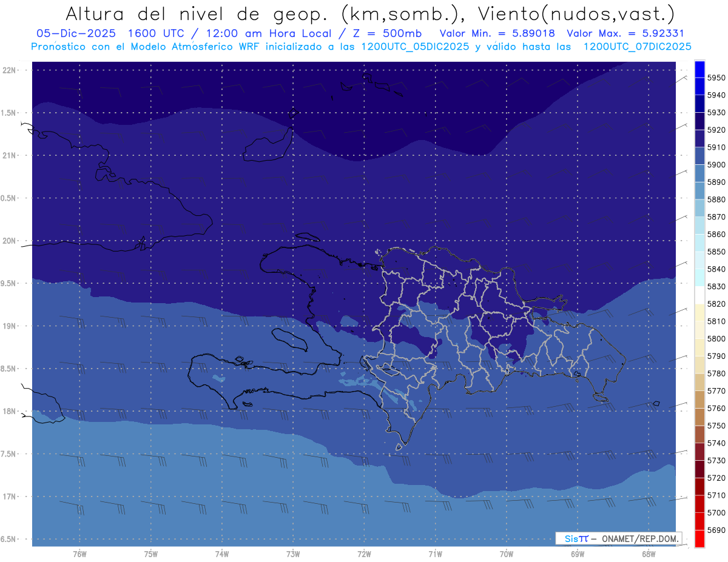Viewport: 728px width, 562px height.
Task: Click the legend value "5750"
Action: pyautogui.click(x=716, y=426)
